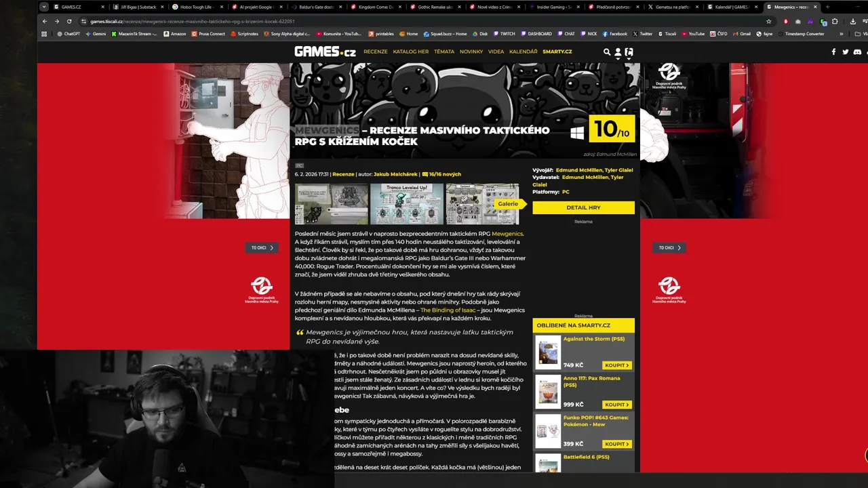Open the ČSFD bookmark
The height and width of the screenshot is (488, 868).
click(718, 33)
